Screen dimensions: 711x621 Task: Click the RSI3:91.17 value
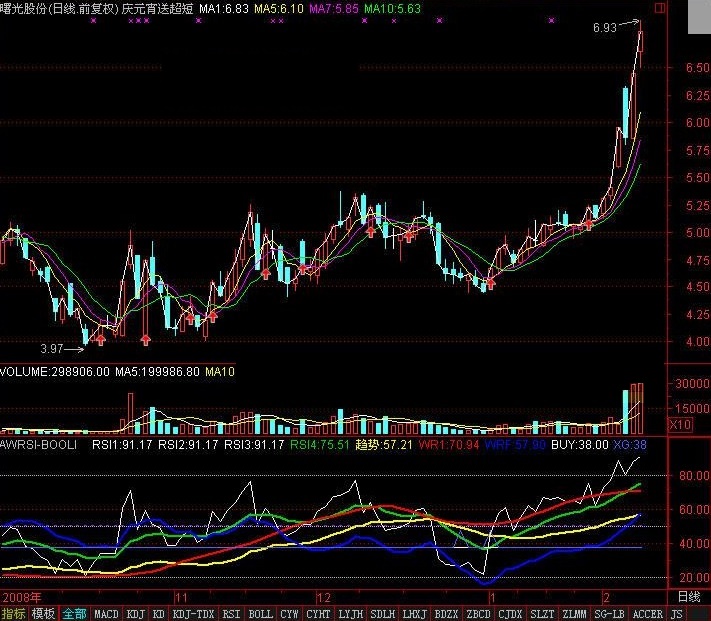(254, 445)
